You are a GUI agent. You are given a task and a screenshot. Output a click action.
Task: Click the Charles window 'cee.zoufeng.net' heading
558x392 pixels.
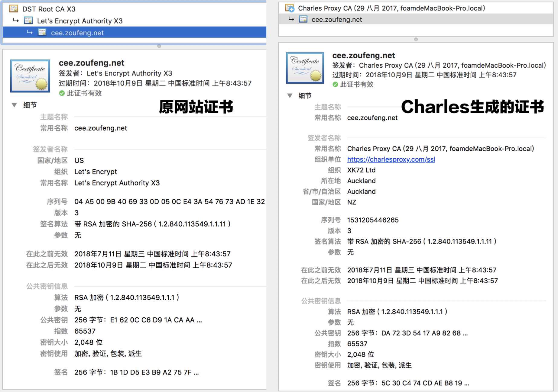(364, 56)
